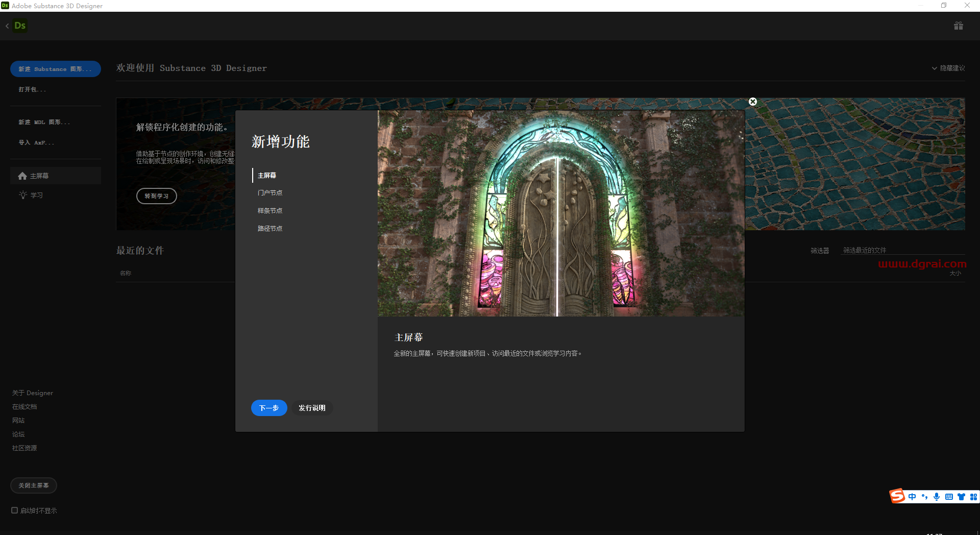
Task: Open the 在线文档 link
Action: tap(24, 406)
